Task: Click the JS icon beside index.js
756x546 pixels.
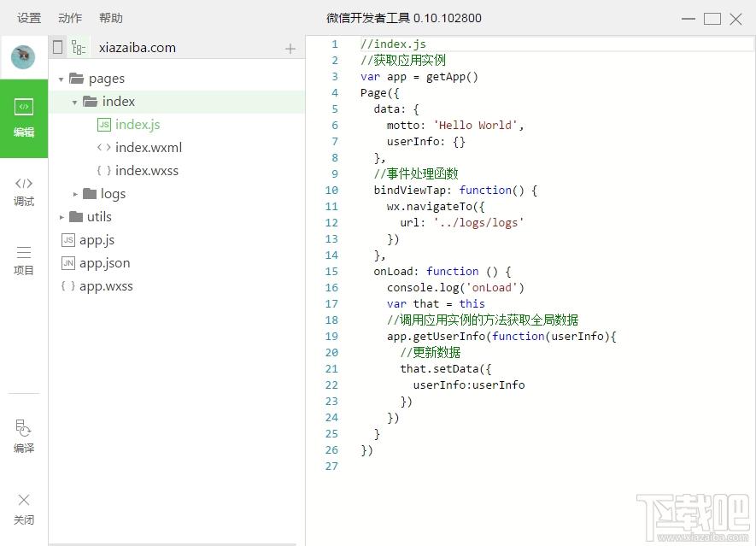Action: (x=104, y=125)
